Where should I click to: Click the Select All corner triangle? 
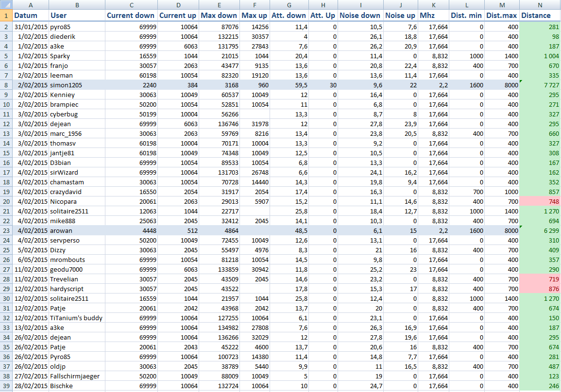[6, 5]
